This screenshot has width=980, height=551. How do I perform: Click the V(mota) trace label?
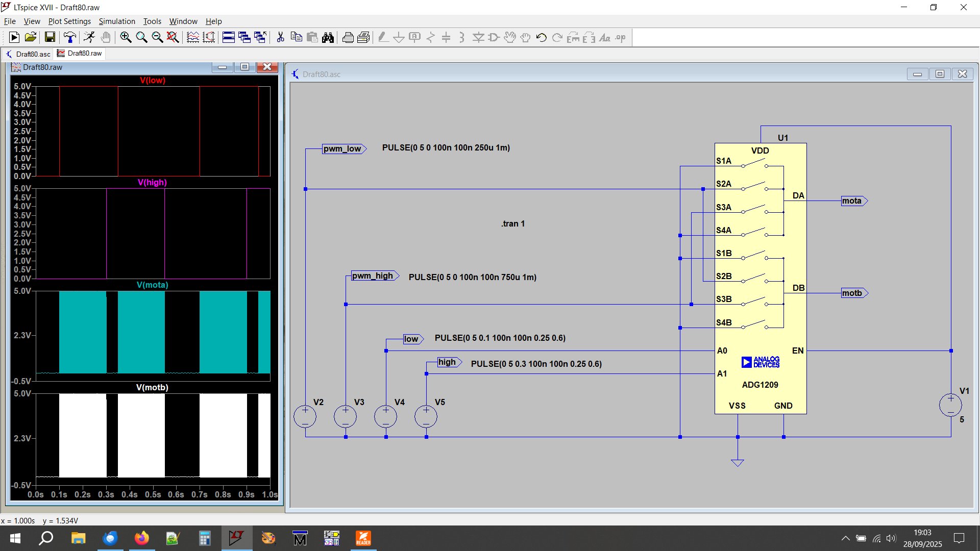[x=152, y=285]
